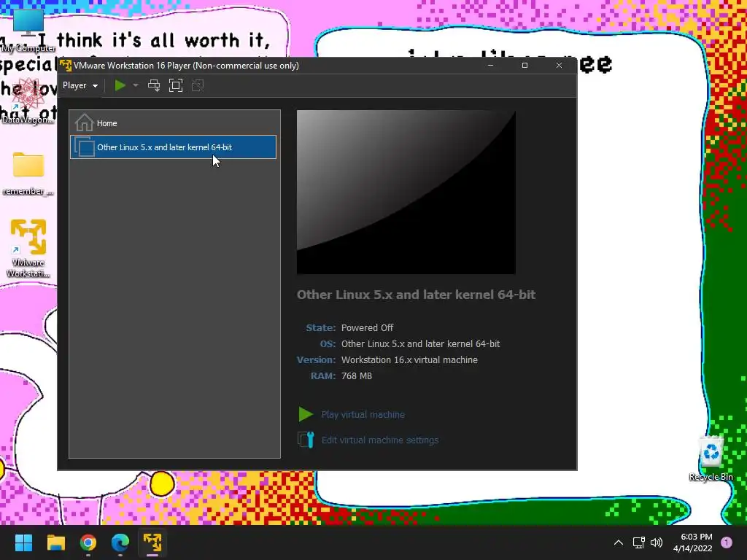
Task: Open My Computer desktop icon
Action: [x=28, y=31]
